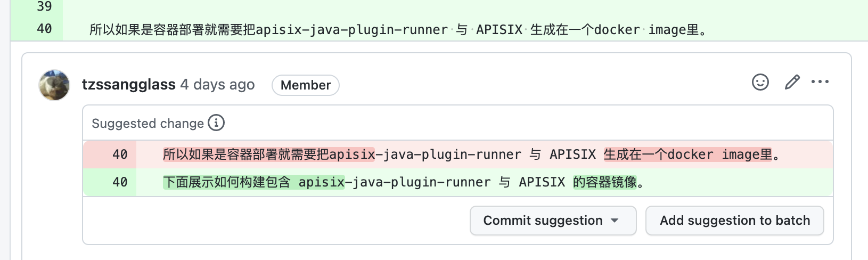Click the info icon beside Suggested change
This screenshot has width=868, height=260.
[216, 123]
